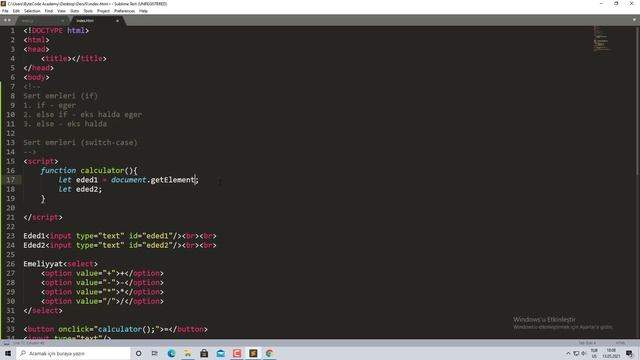Open the Tab Size setting in status bar

[x=587, y=343]
